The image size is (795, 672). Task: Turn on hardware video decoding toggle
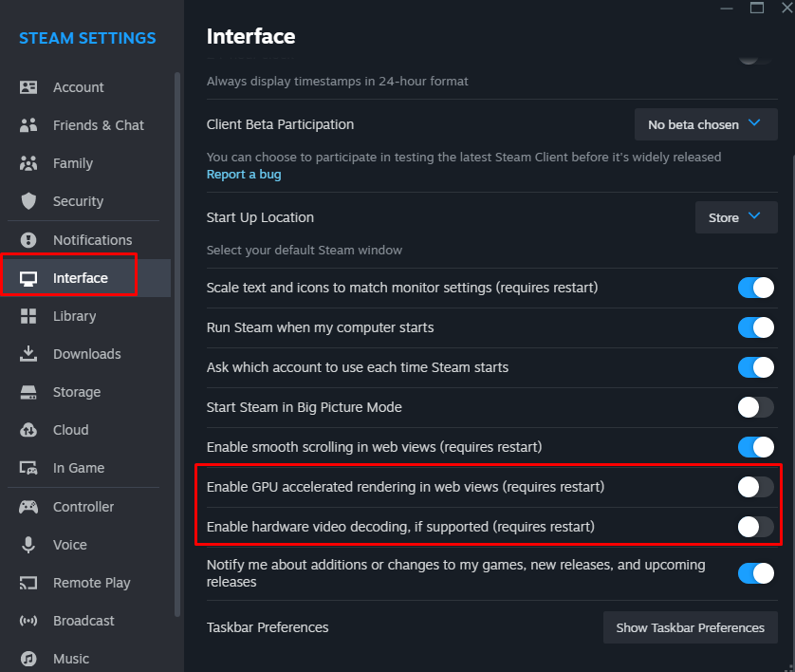click(x=755, y=526)
